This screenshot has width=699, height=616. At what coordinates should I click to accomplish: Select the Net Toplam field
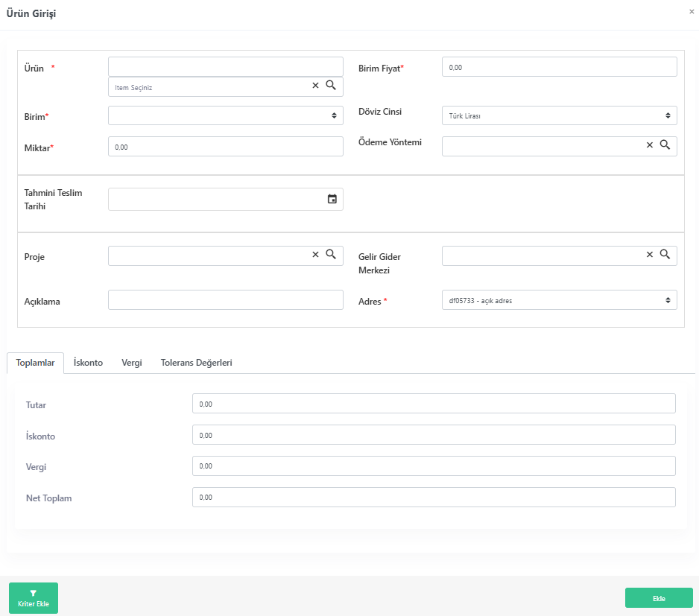(x=434, y=497)
